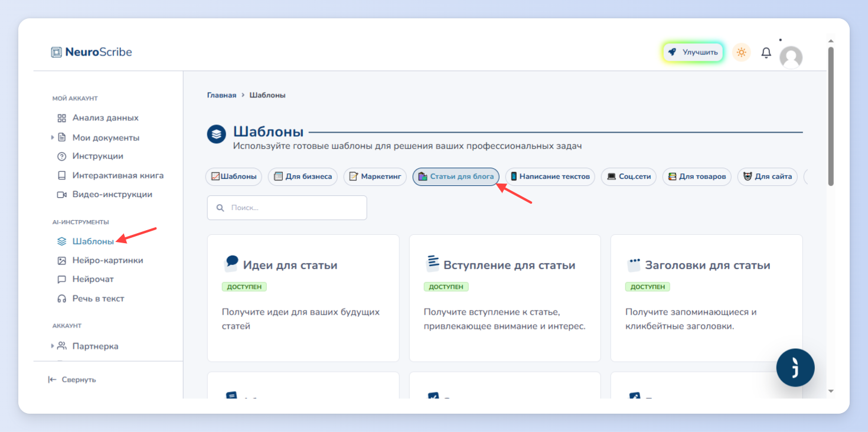Select the Для бизнеса category chip
The height and width of the screenshot is (432, 868).
pos(303,176)
